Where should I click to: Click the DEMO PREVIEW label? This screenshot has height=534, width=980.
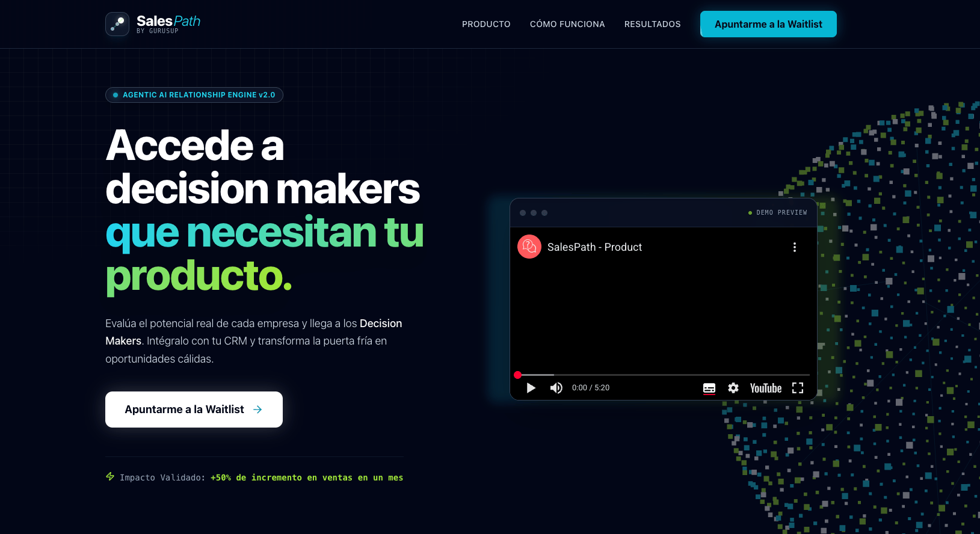click(781, 213)
